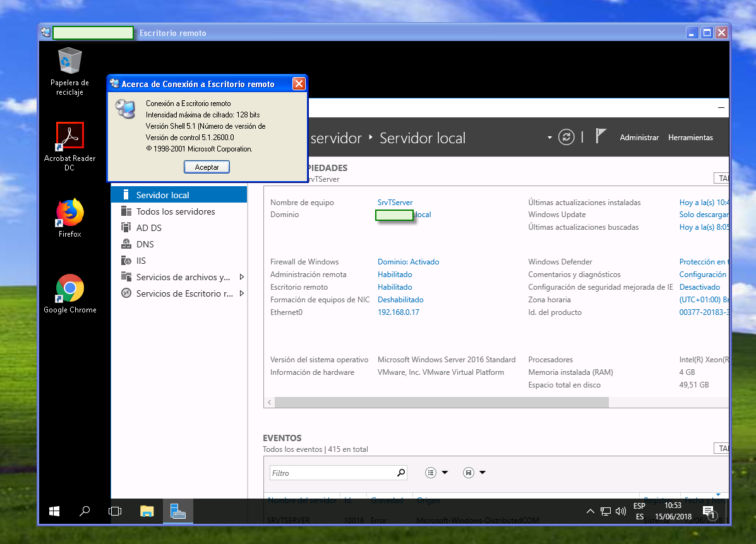This screenshot has width=756, height=544.
Task: Click Dominio: Activado firewall link
Action: click(x=409, y=262)
